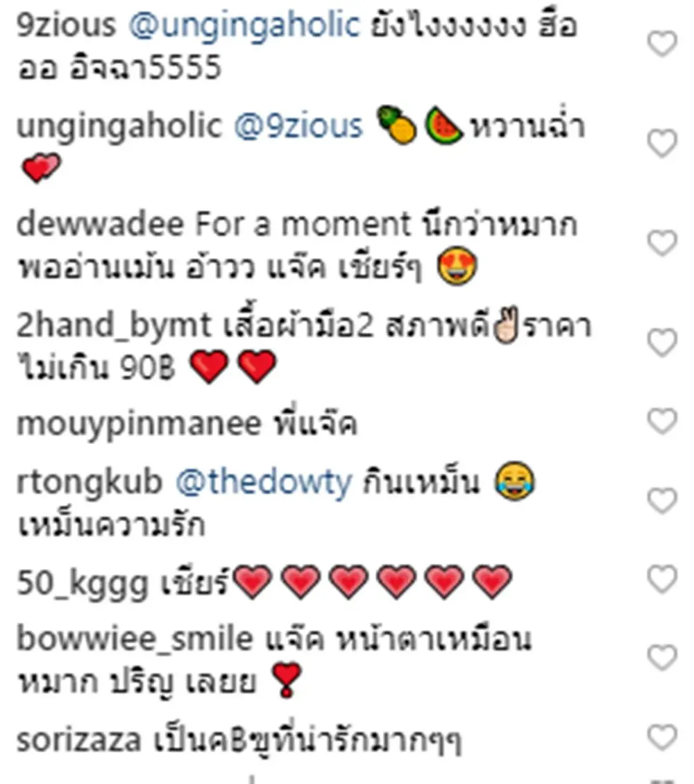Image resolution: width=694 pixels, height=784 pixels.
Task: Tap the heart next to sorizaza's comment
Action: tap(662, 737)
